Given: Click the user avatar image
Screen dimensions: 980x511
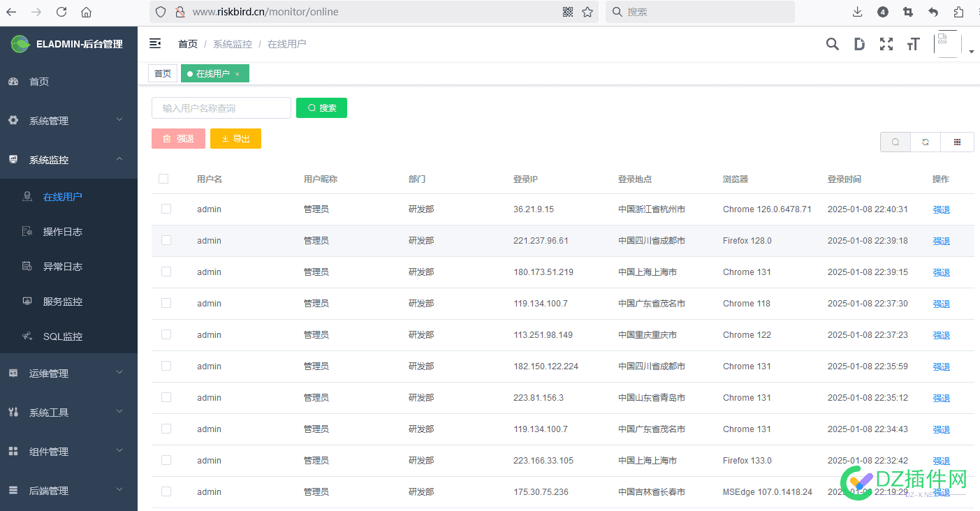Looking at the screenshot, I should 947,44.
